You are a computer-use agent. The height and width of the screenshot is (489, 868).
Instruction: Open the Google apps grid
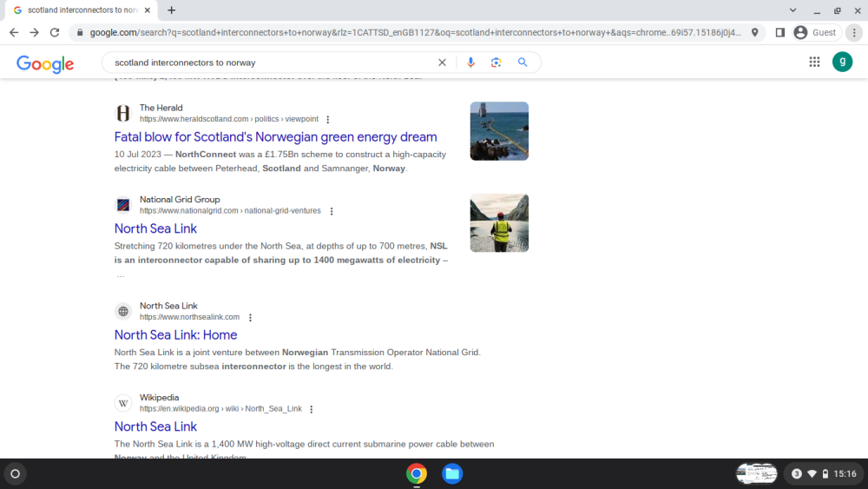814,62
